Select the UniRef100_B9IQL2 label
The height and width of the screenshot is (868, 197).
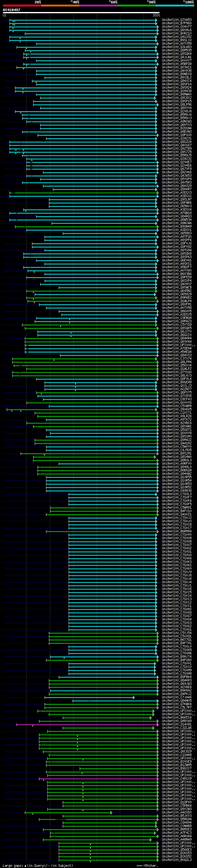click(177, 78)
